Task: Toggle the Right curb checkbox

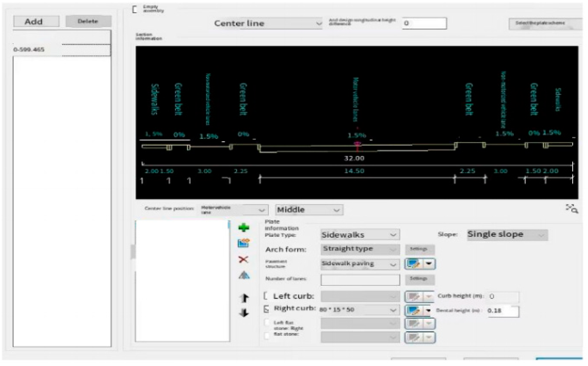Action: [x=266, y=309]
